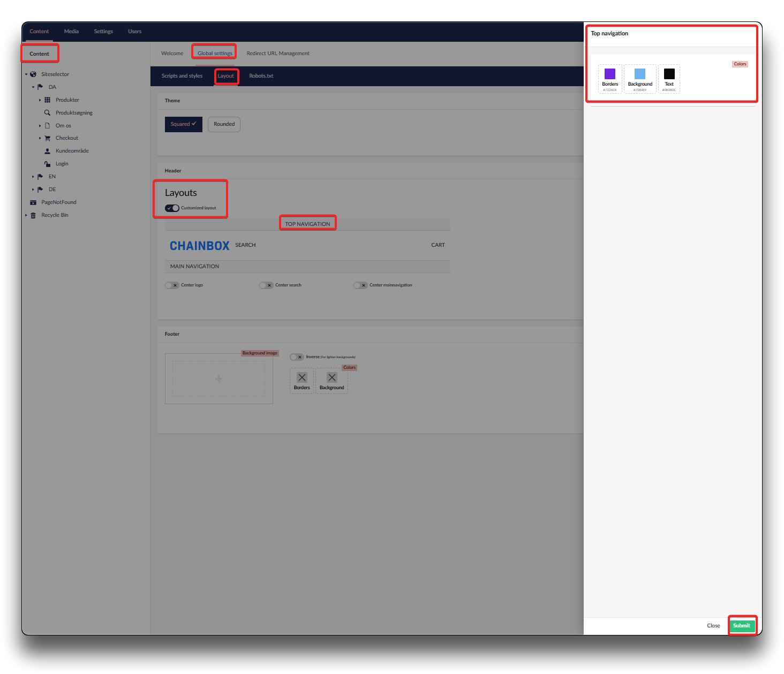784x674 pixels.
Task: Expand the Produkter tree node arrow
Action: point(40,100)
